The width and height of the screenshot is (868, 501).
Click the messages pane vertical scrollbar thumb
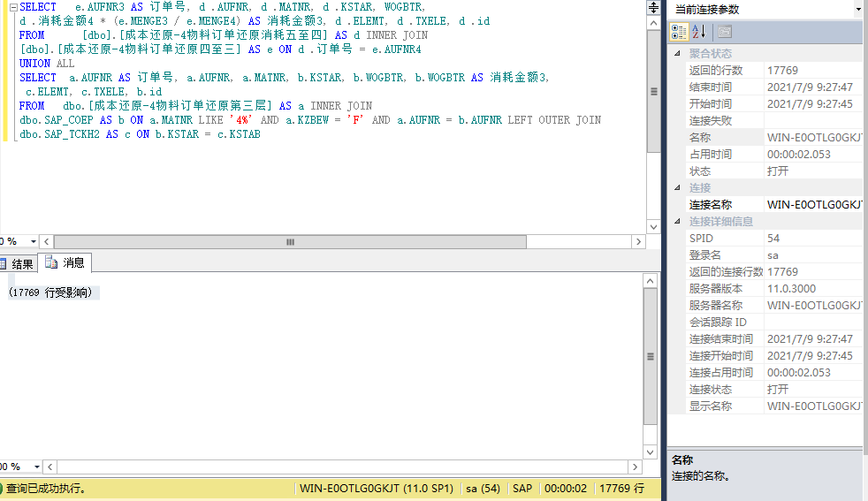651,356
